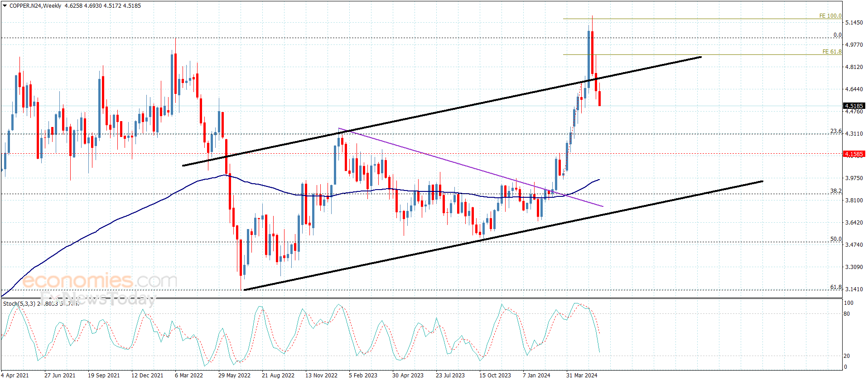Viewport: 868px width, 381px height.
Task: Select the upper black channel line end
Action: [700, 57]
